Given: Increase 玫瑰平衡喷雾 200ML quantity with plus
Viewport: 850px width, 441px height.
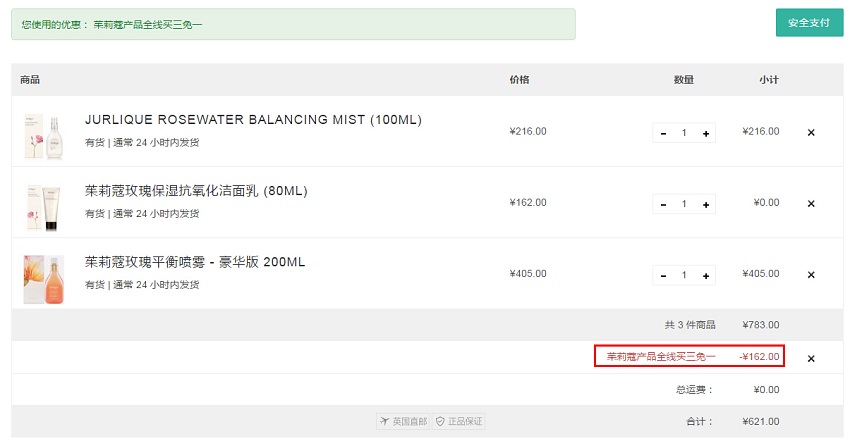Looking at the screenshot, I should coord(706,276).
